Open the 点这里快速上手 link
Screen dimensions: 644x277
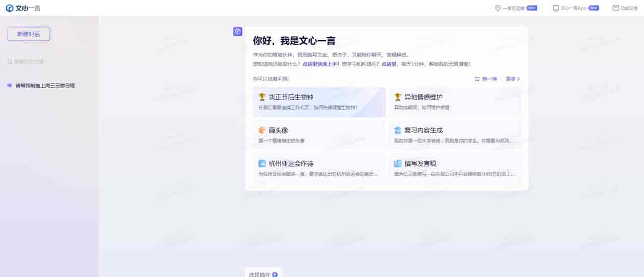pos(321,64)
